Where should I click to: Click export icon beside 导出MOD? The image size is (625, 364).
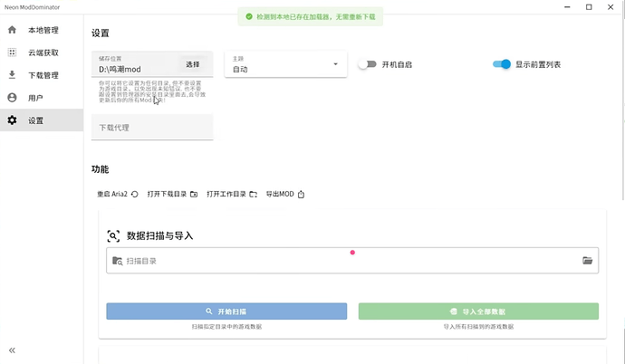coord(301,194)
